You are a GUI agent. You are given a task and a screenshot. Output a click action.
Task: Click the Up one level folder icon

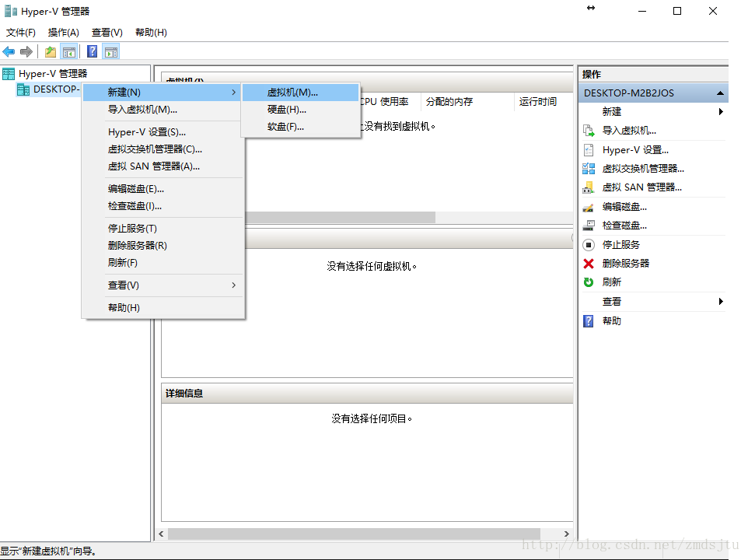click(50, 51)
